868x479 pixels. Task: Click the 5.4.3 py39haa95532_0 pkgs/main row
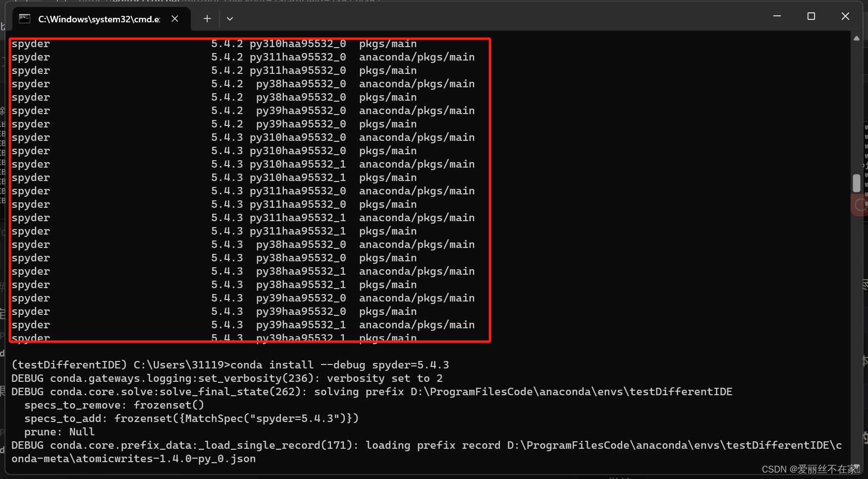pyautogui.click(x=214, y=311)
